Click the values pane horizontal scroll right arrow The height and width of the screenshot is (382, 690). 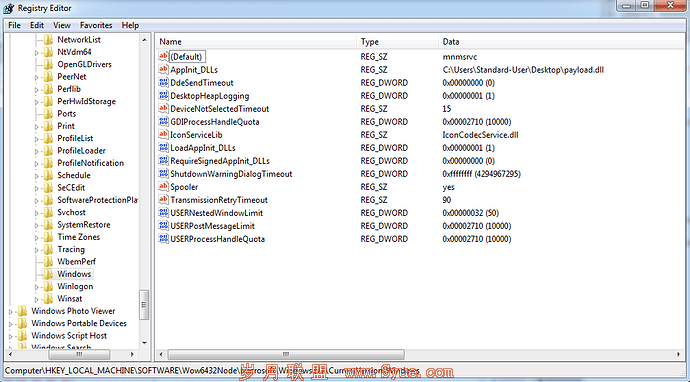pyautogui.click(x=679, y=354)
